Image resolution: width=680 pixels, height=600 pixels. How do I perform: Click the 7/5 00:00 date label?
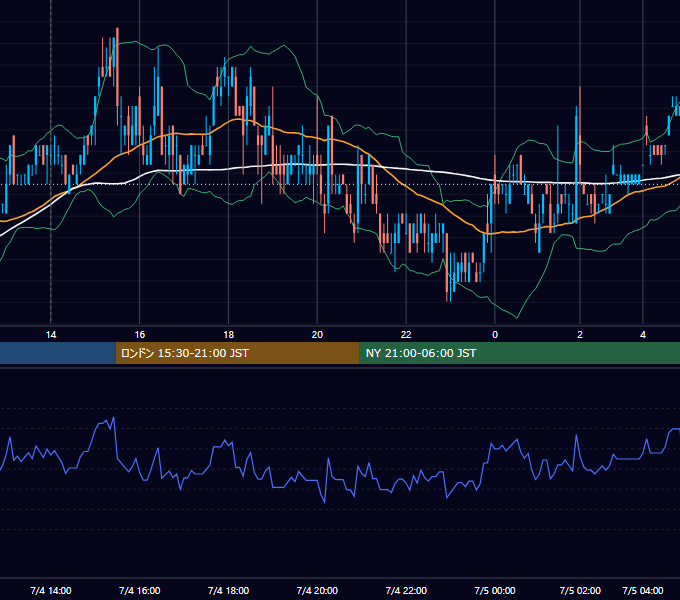[495, 590]
